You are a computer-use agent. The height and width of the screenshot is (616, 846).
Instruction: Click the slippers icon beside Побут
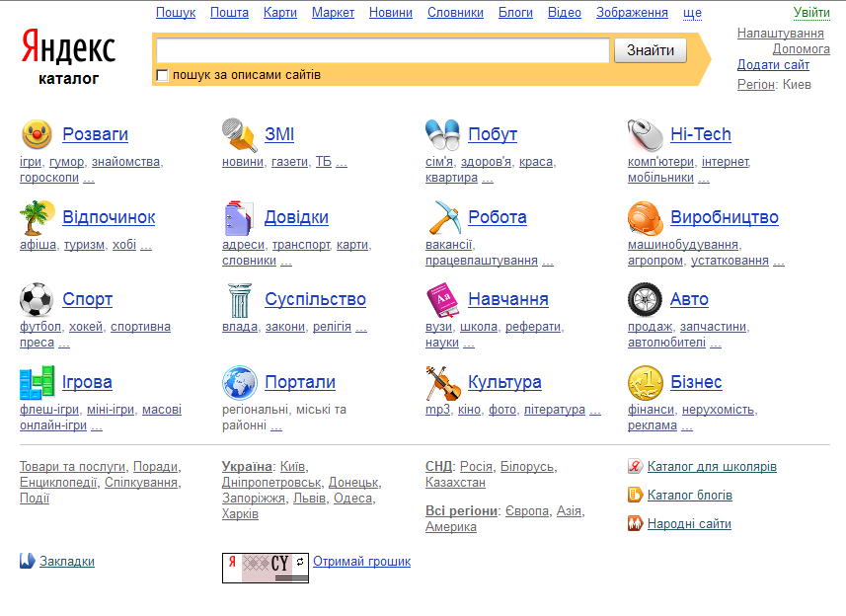442,134
